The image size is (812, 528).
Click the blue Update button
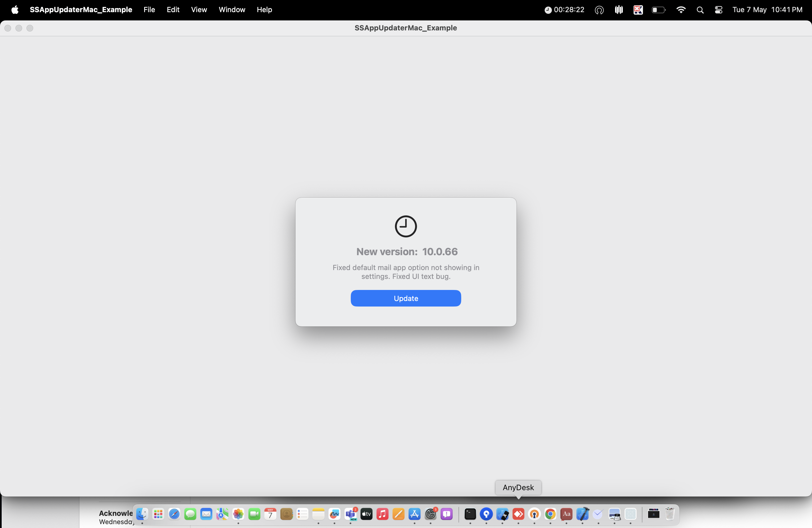pyautogui.click(x=406, y=298)
